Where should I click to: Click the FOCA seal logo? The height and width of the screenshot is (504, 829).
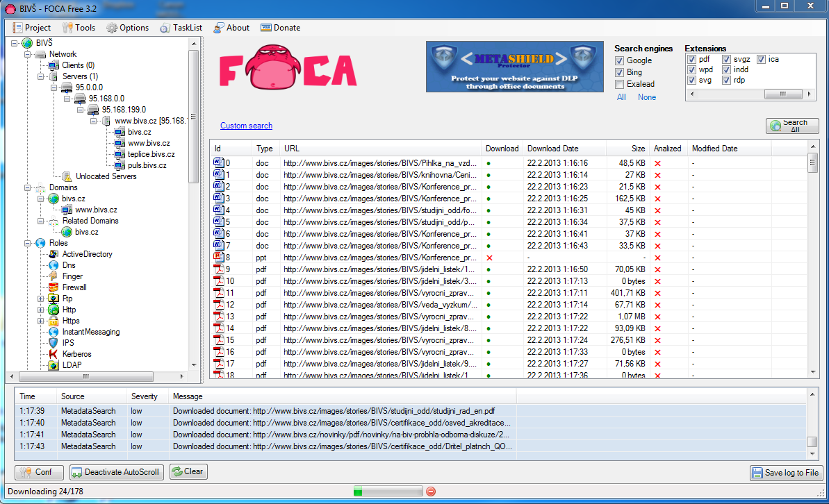click(274, 67)
